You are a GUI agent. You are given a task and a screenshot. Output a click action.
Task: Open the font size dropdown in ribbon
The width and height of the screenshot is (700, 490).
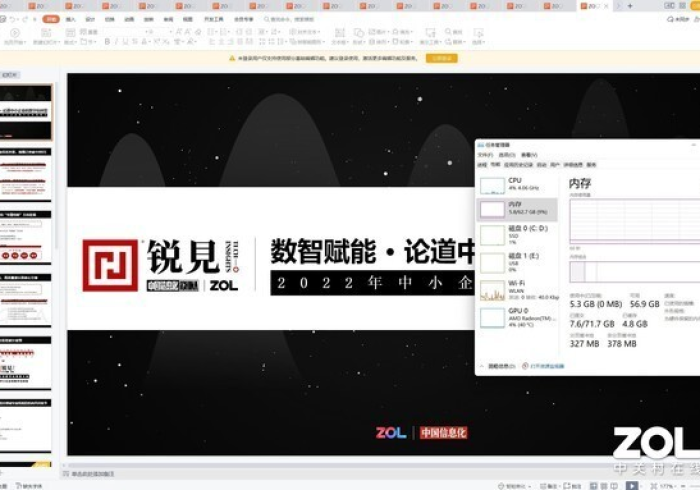coord(171,32)
